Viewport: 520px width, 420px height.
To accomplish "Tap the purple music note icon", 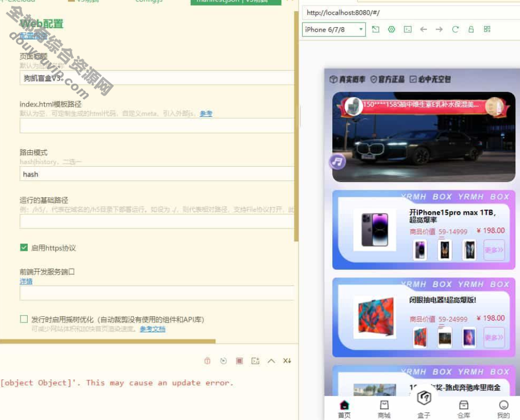I will tap(337, 162).
